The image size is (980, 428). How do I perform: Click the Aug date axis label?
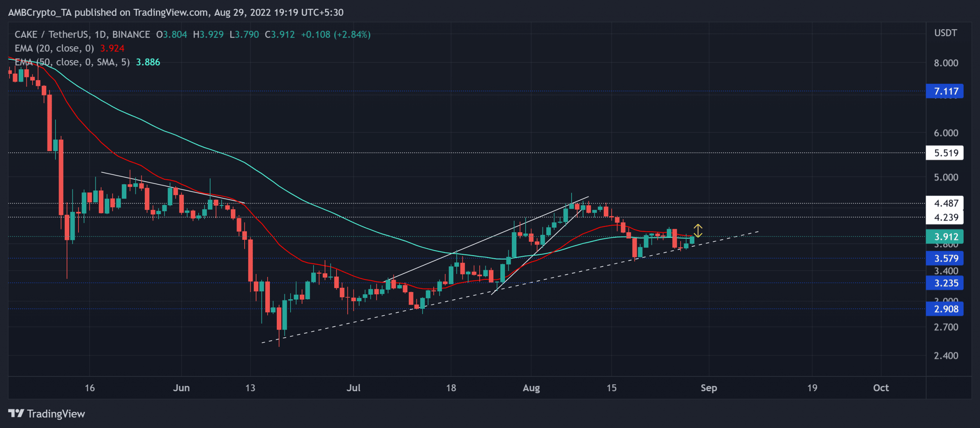[x=531, y=388]
